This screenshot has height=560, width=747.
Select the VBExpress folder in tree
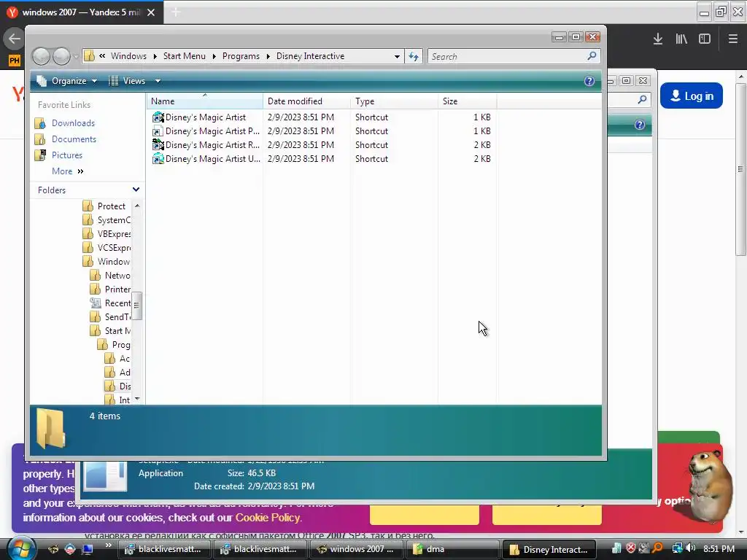tap(107, 234)
